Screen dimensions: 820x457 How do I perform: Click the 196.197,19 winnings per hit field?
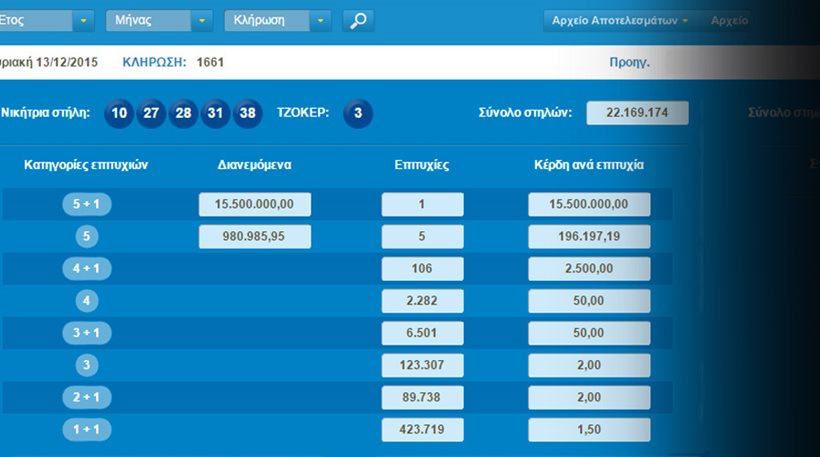[x=589, y=237]
